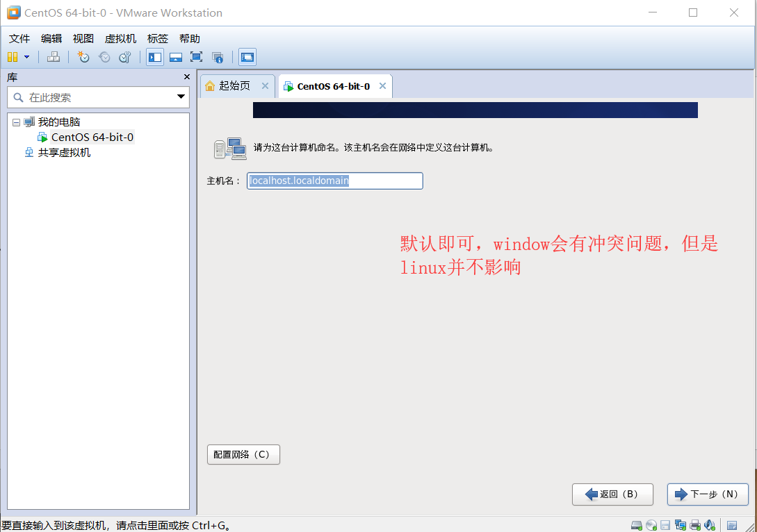Viewport: 757px width, 532px height.
Task: Click the 主机名 hostname input field
Action: tap(335, 181)
